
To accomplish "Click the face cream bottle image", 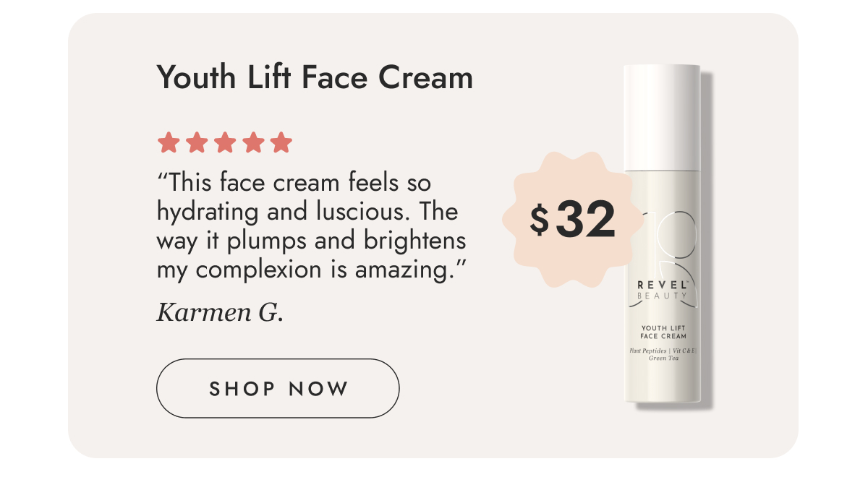I will pyautogui.click(x=663, y=234).
